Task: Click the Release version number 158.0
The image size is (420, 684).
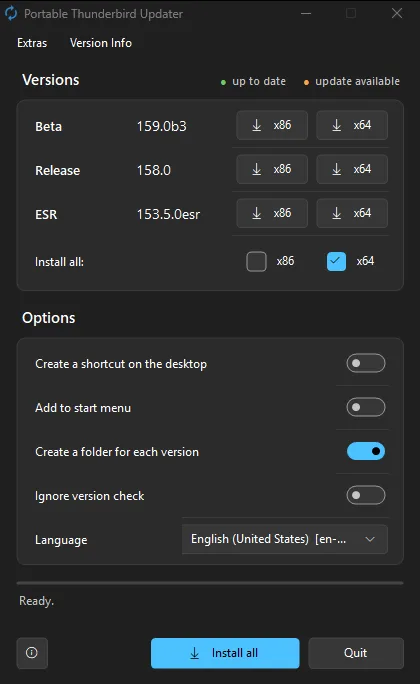Action: (154, 171)
